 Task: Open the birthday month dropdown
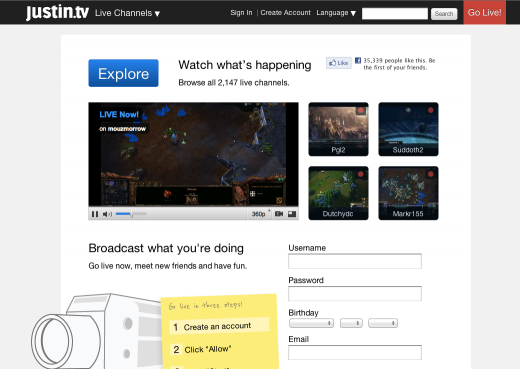click(311, 323)
